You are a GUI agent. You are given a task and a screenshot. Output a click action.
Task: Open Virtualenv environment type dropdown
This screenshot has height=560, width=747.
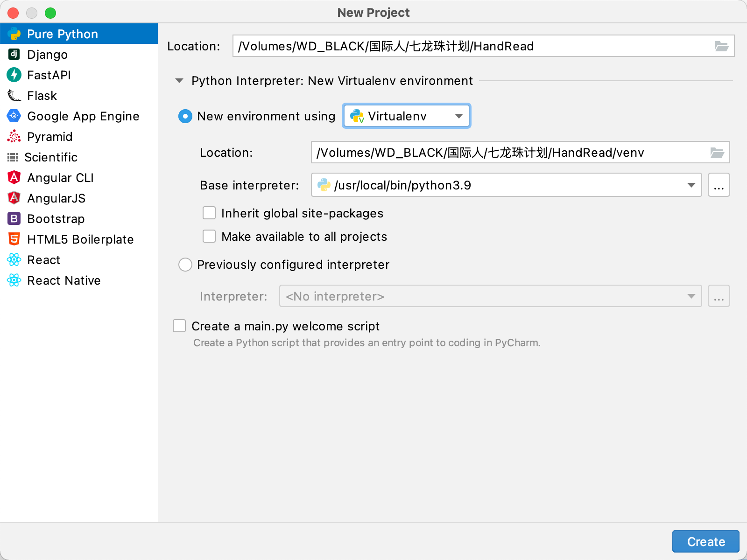coord(407,116)
